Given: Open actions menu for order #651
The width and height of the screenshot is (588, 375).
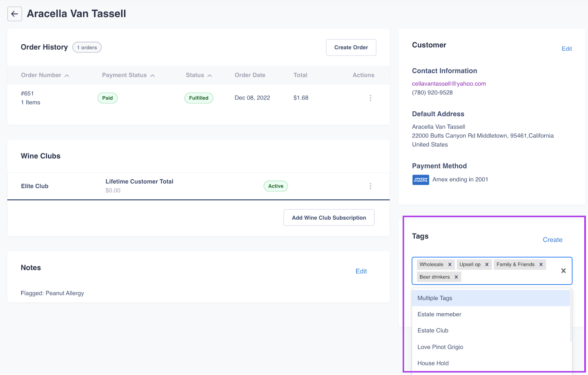Looking at the screenshot, I should pos(370,98).
